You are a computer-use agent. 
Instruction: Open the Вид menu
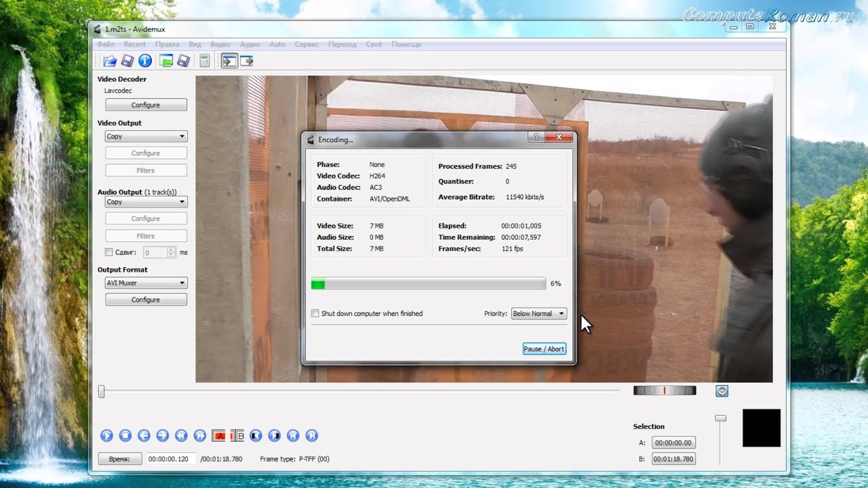[195, 44]
